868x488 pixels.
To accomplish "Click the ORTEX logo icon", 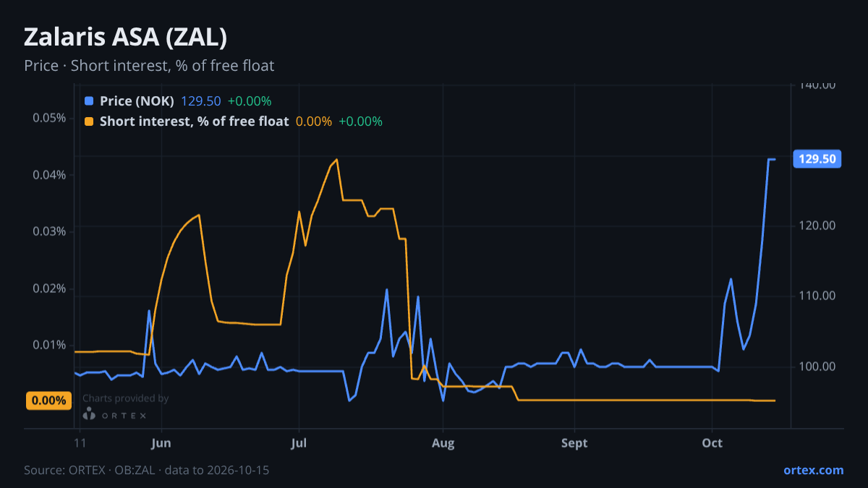I will click(x=89, y=414).
